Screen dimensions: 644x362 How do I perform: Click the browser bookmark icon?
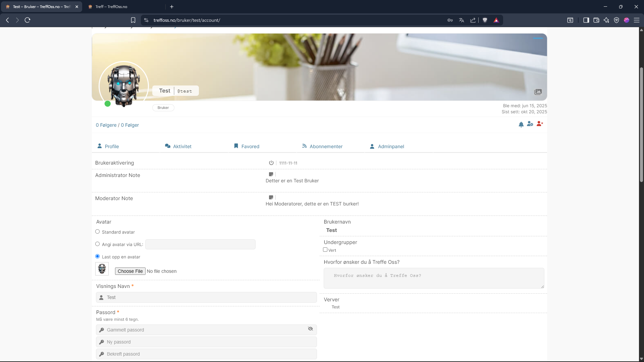133,20
